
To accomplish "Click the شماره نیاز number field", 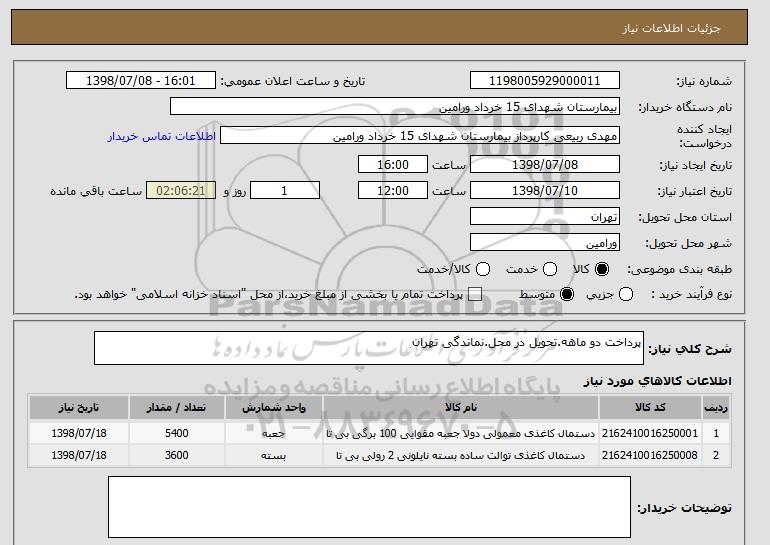I will [x=545, y=81].
